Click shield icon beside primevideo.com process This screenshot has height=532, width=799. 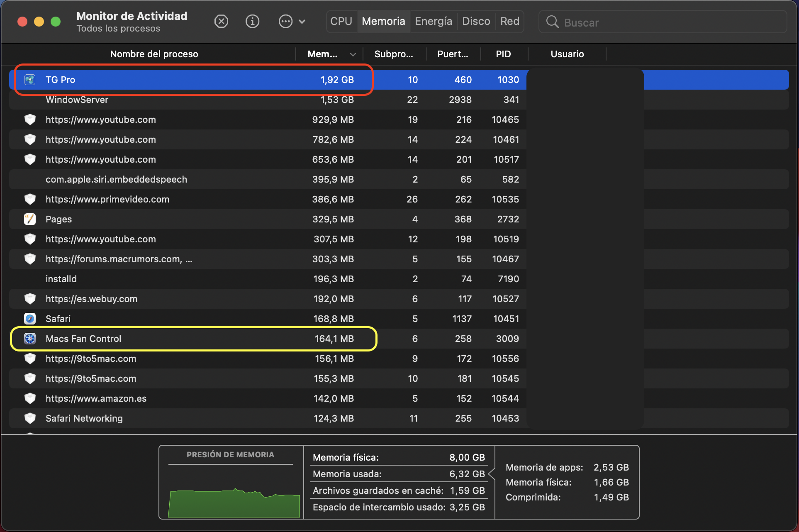[x=30, y=199]
